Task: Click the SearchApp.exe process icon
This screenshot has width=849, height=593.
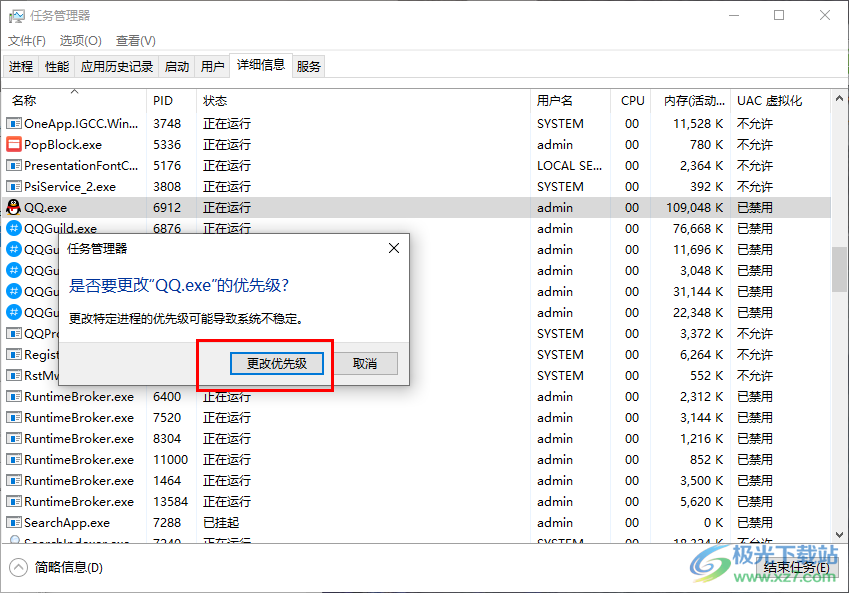Action: [14, 523]
